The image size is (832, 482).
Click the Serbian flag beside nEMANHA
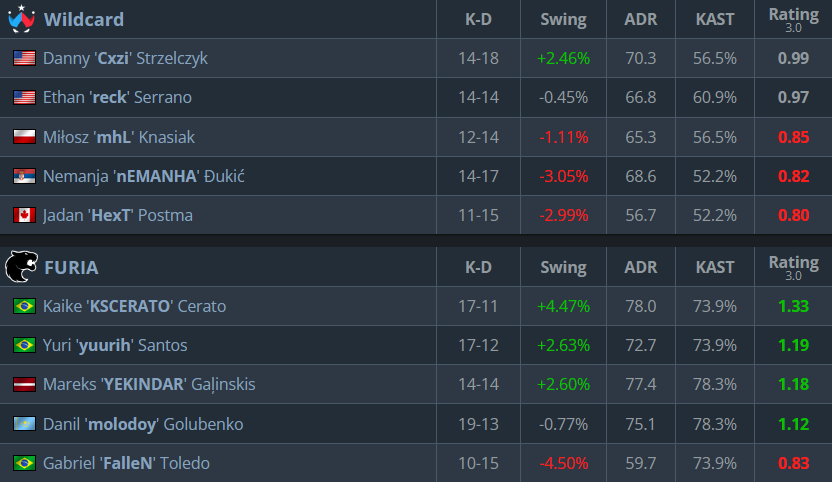(24, 176)
